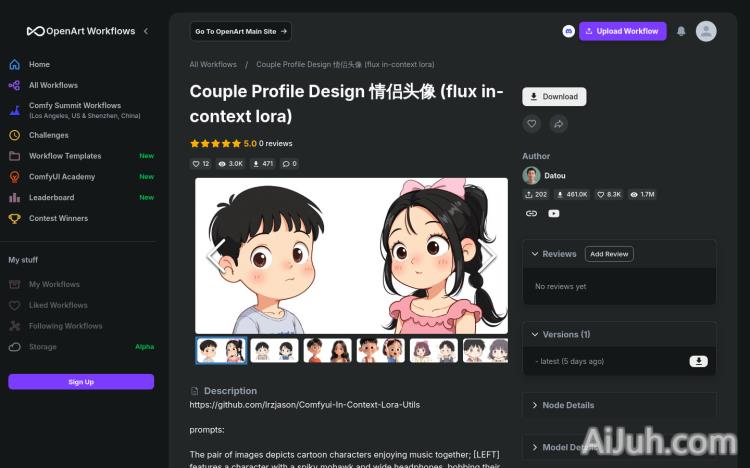The width and height of the screenshot is (750, 468).
Task: Select the second carousel thumbnail
Action: (x=274, y=350)
